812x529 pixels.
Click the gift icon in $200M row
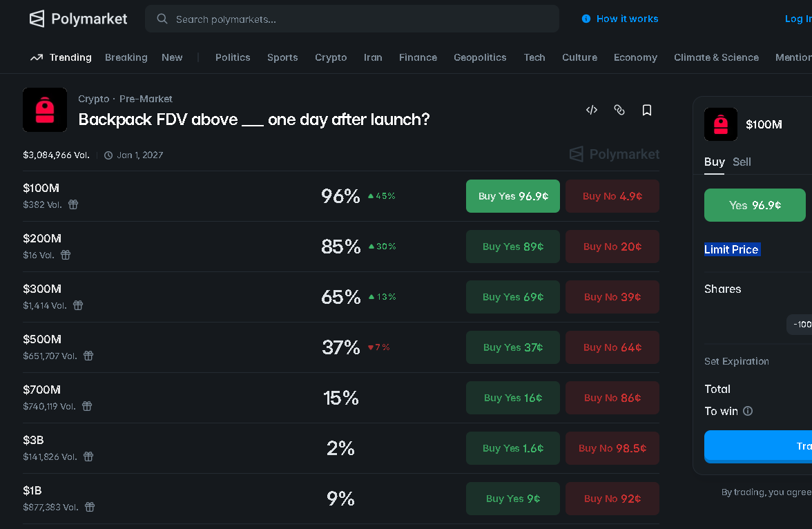(66, 255)
